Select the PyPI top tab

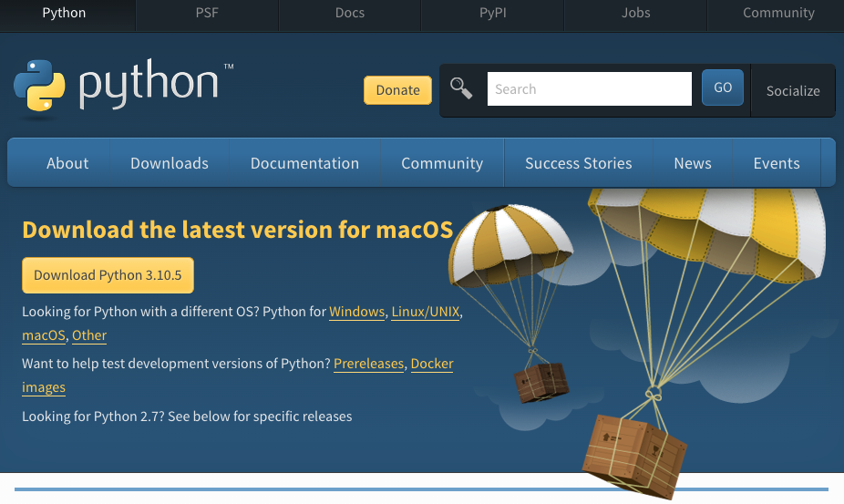pyautogui.click(x=493, y=13)
